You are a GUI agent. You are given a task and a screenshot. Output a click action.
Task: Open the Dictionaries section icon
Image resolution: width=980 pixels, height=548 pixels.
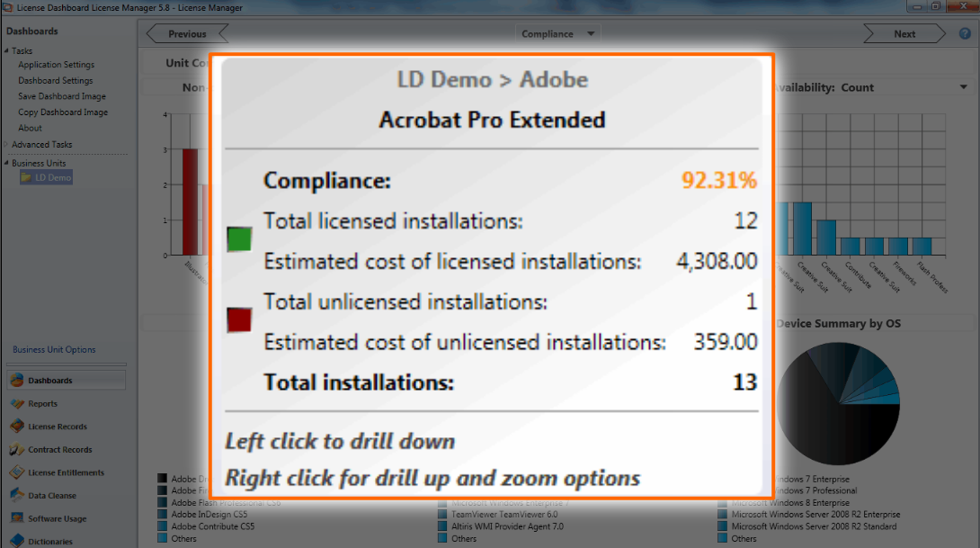(17, 542)
